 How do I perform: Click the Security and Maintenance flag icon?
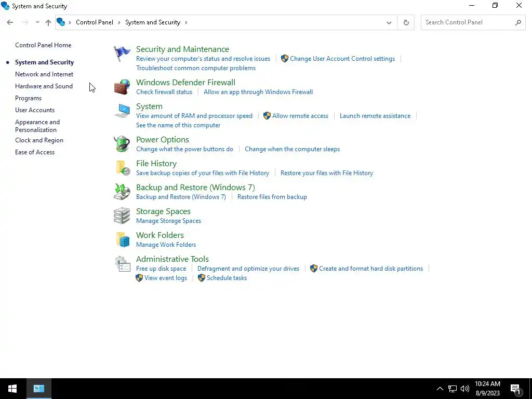122,54
